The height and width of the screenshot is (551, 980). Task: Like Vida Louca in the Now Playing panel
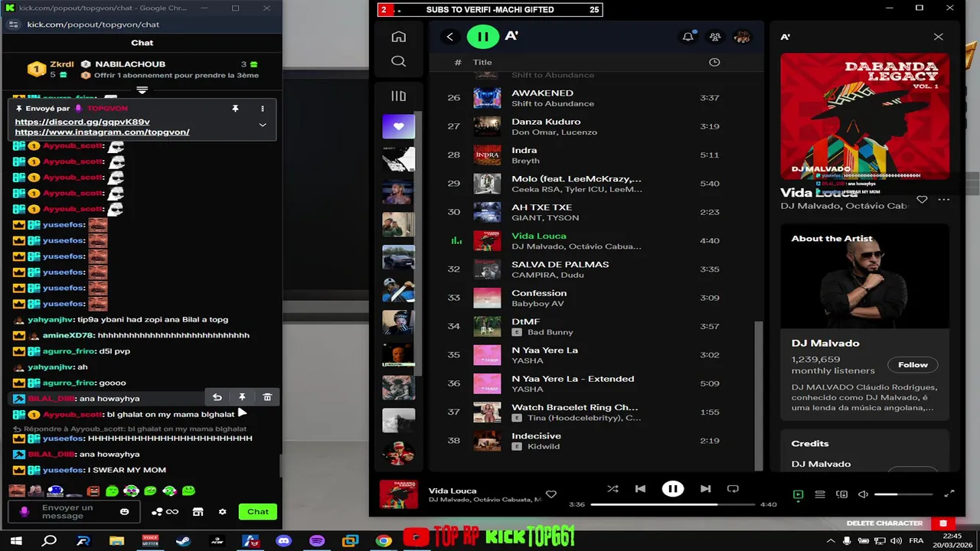[x=922, y=200]
